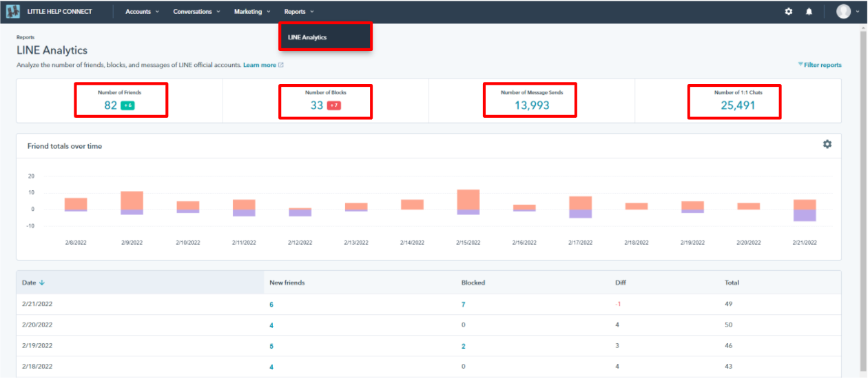Click the Friend totals over time title
This screenshot has width=868, height=379.
pos(65,146)
